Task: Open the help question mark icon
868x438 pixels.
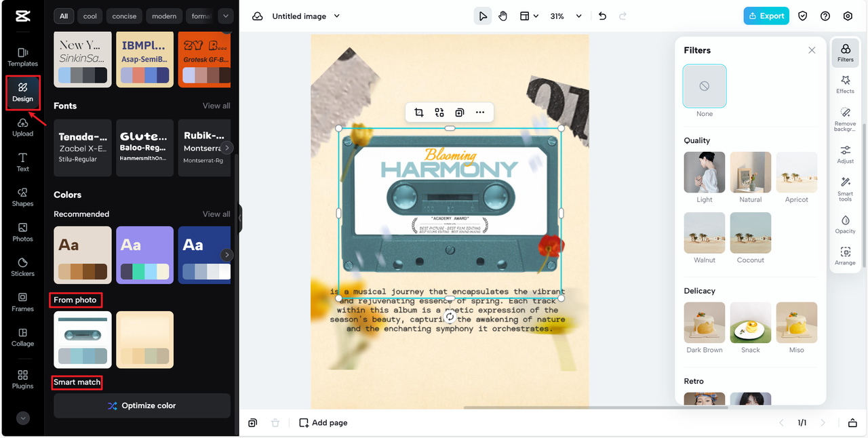Action: 825,16
